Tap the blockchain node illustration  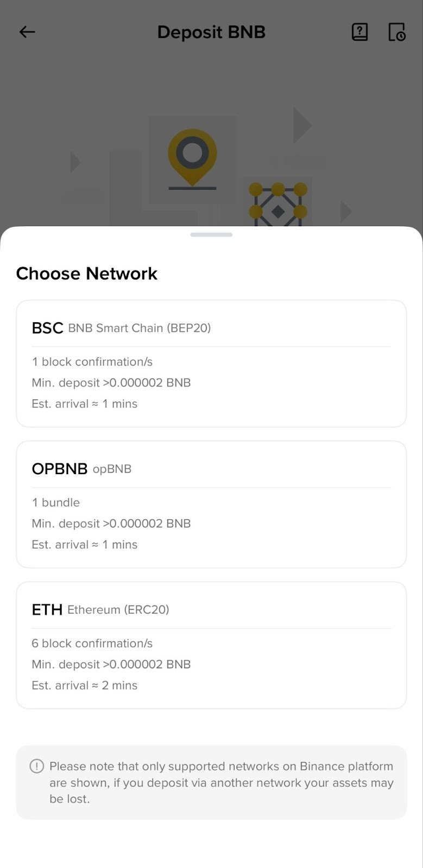click(x=278, y=205)
